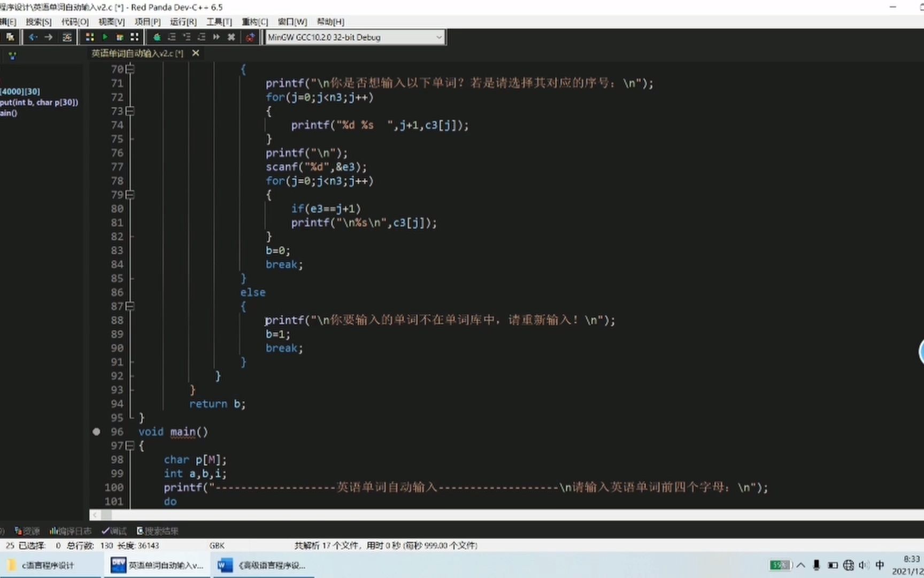The image size is (924, 578).
Task: Collapse the code block at line 73
Action: click(x=130, y=111)
